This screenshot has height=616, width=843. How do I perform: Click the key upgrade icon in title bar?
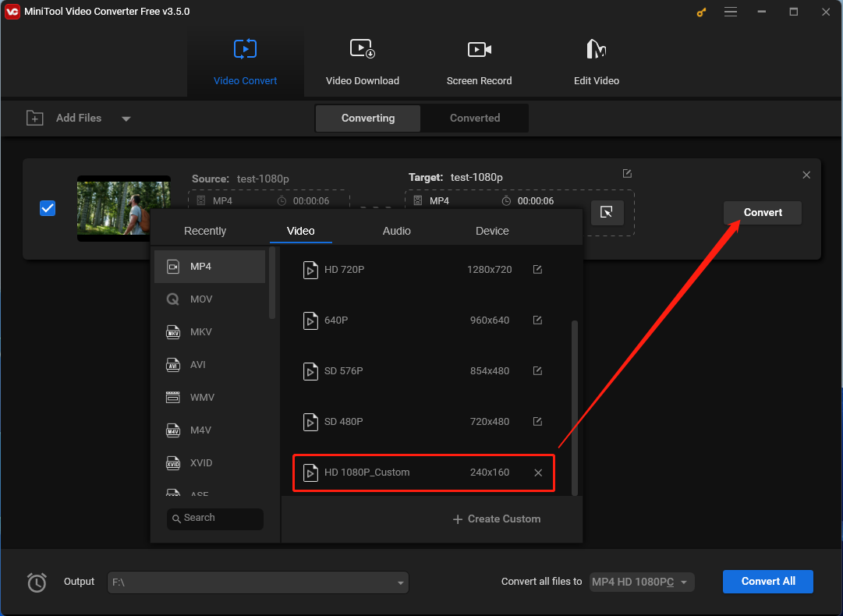pos(701,12)
